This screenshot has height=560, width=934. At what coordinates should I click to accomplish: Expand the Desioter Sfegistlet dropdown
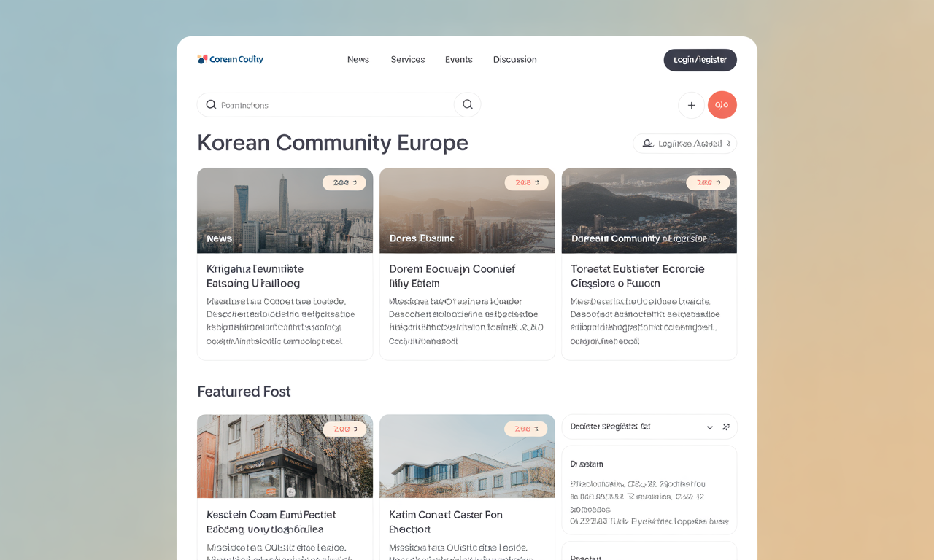[649, 427]
